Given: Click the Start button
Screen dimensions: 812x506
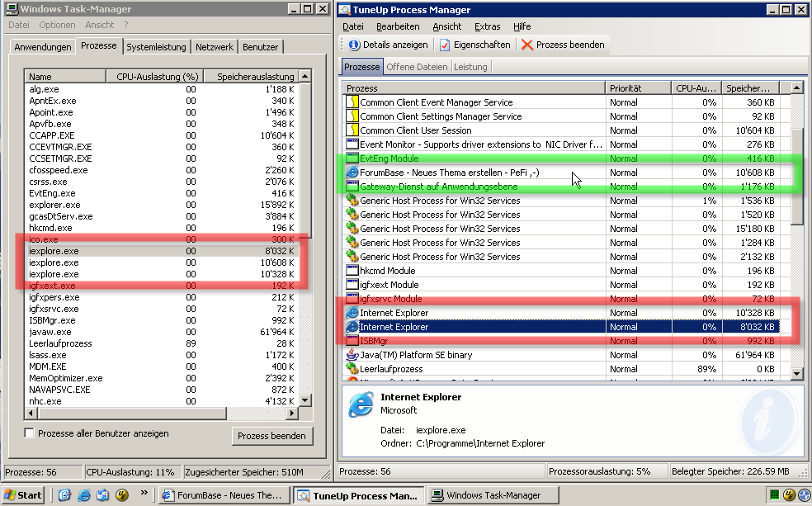Looking at the screenshot, I should point(23,495).
